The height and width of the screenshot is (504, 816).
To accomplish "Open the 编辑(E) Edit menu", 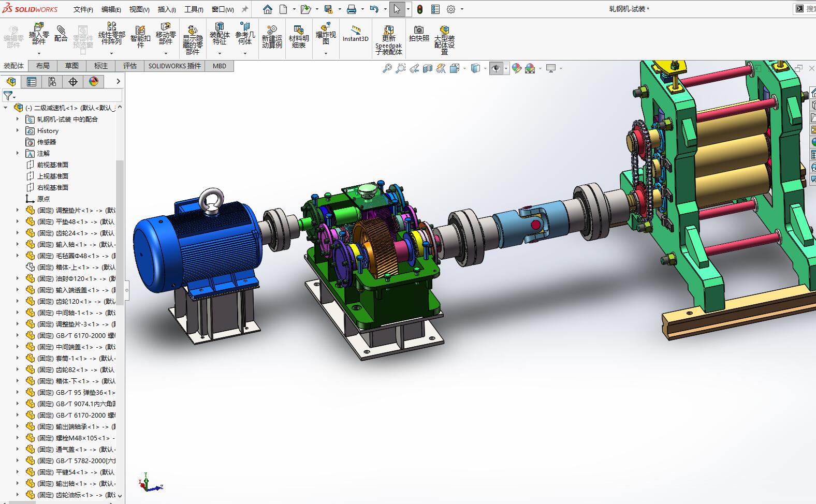I will 111,9.
